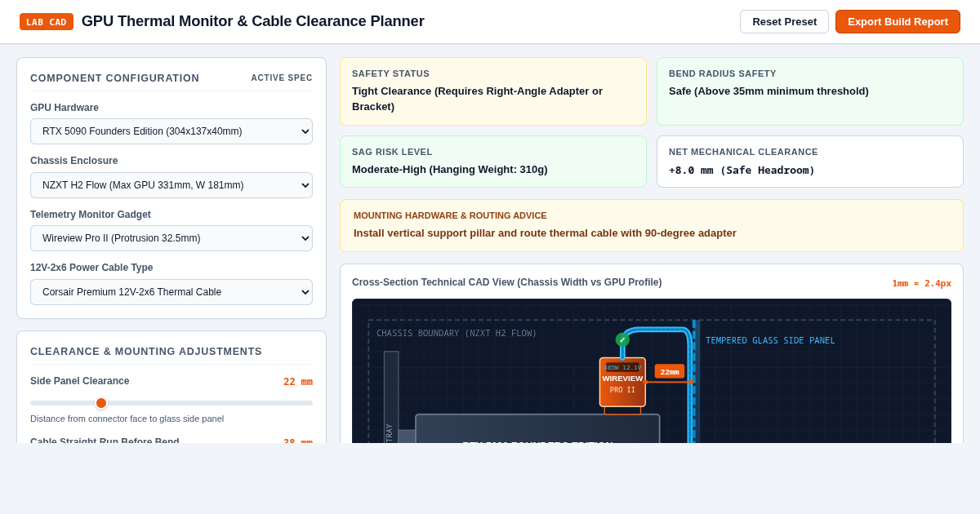Click the ACTIVE SPEC label

tap(282, 78)
